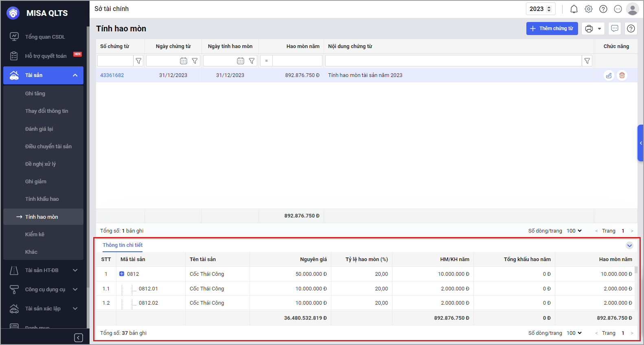Viewport: 644px width, 345px height.
Task: Click the print icon button
Action: [589, 29]
